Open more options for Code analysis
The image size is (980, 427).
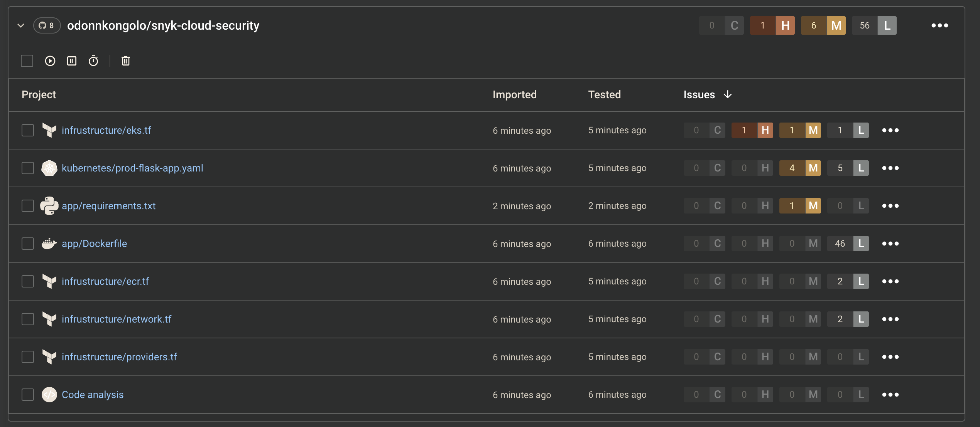890,395
